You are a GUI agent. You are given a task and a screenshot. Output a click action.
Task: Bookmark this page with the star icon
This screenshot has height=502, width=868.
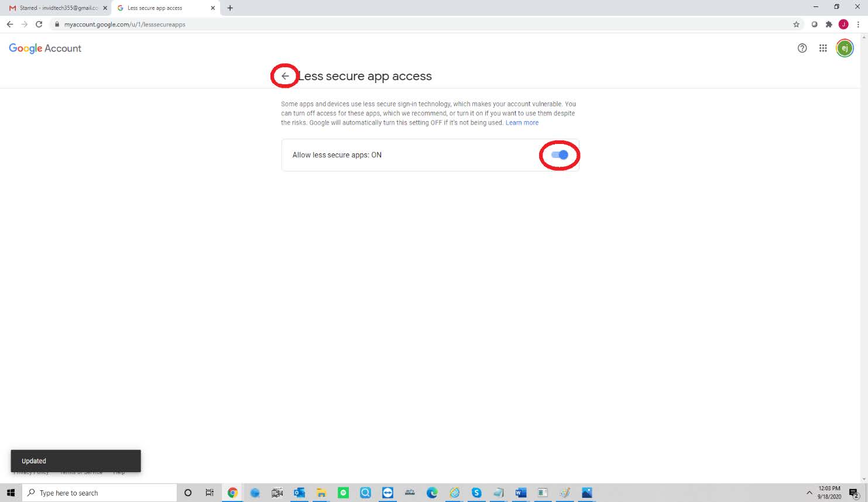[796, 25]
